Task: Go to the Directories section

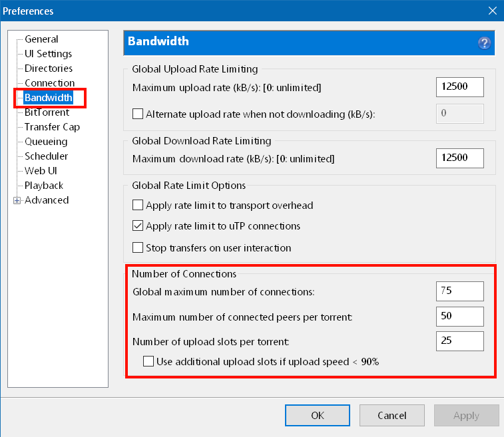Action: pyautogui.click(x=49, y=69)
